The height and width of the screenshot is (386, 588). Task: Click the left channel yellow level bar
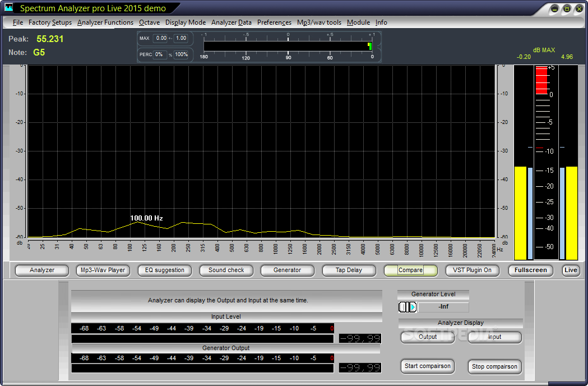coord(521,213)
